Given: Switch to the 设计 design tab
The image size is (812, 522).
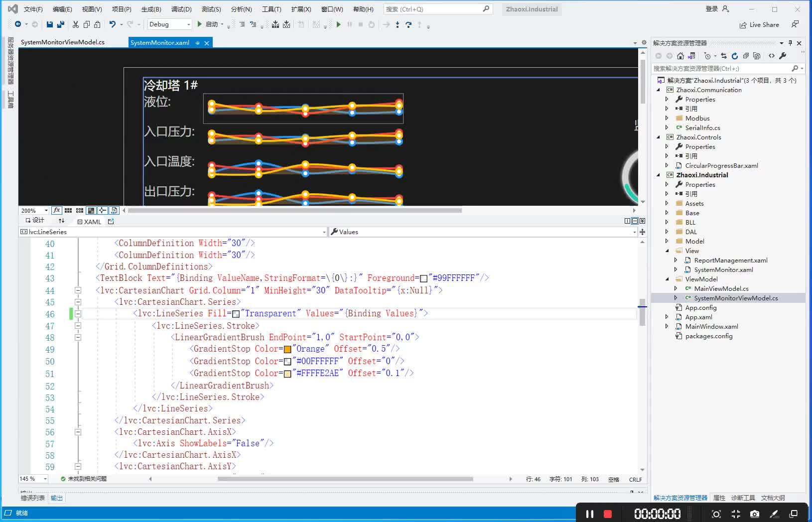Looking at the screenshot, I should (35, 220).
